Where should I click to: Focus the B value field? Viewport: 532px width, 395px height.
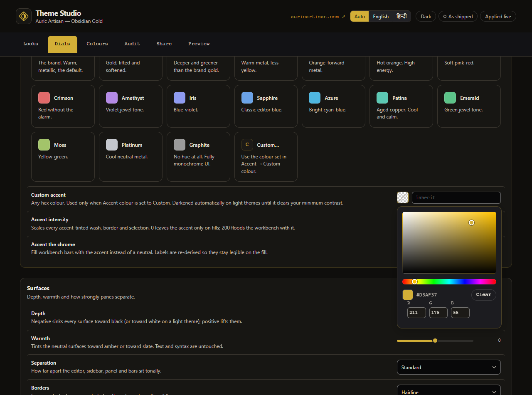460,313
